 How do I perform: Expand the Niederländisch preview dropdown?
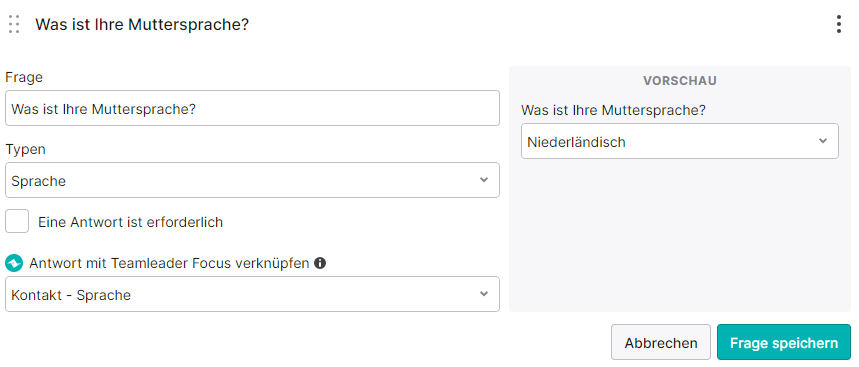[x=679, y=141]
